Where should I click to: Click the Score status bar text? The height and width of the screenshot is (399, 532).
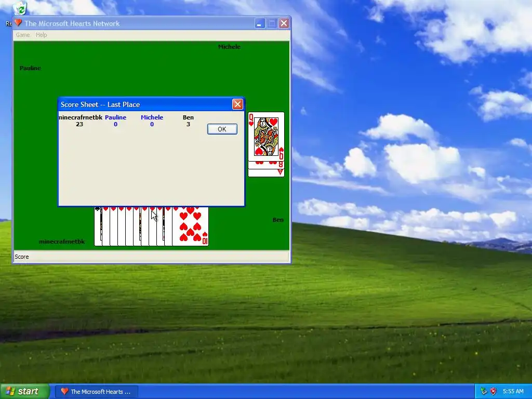click(x=22, y=257)
